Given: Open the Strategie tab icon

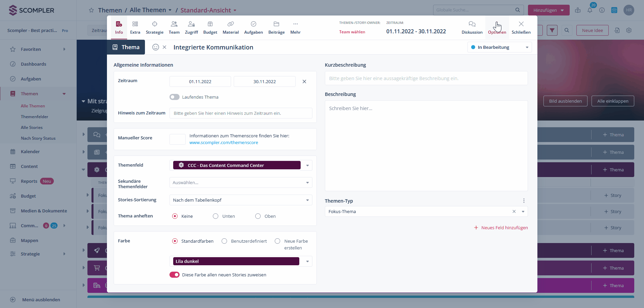Looking at the screenshot, I should 155,24.
